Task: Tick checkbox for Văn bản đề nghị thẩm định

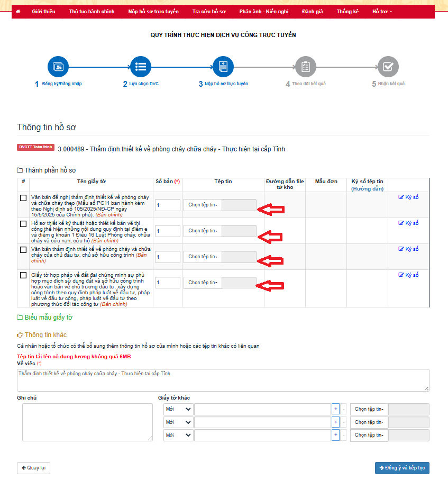Action: click(x=23, y=198)
